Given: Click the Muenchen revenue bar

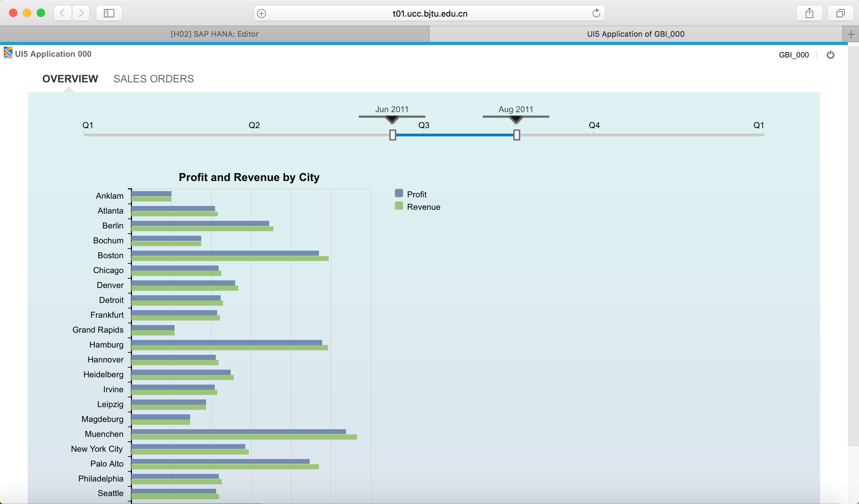Looking at the screenshot, I should [x=244, y=437].
